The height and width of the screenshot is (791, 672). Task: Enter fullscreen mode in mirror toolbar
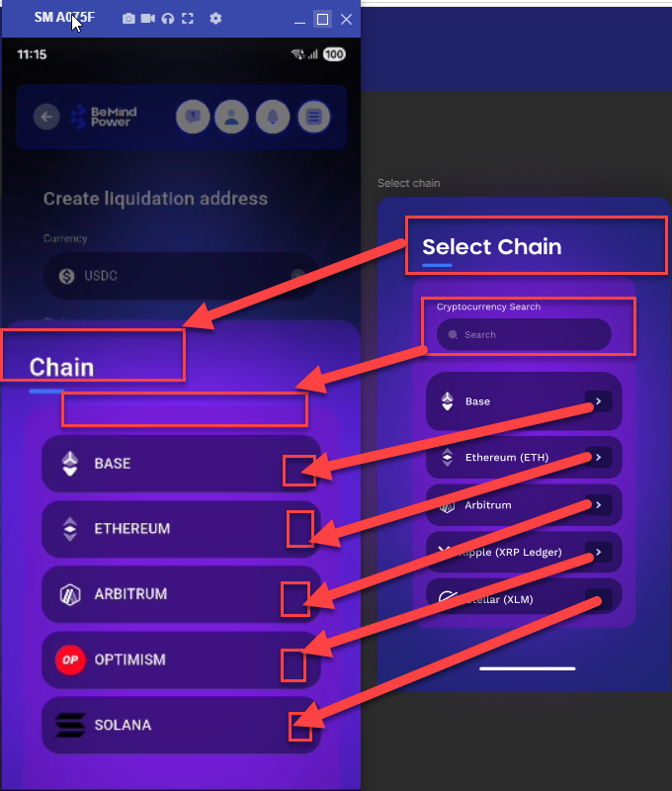(188, 19)
